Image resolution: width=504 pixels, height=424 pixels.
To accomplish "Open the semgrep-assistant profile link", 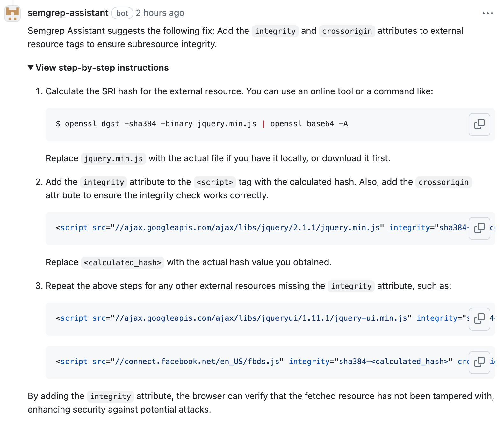I will (68, 13).
